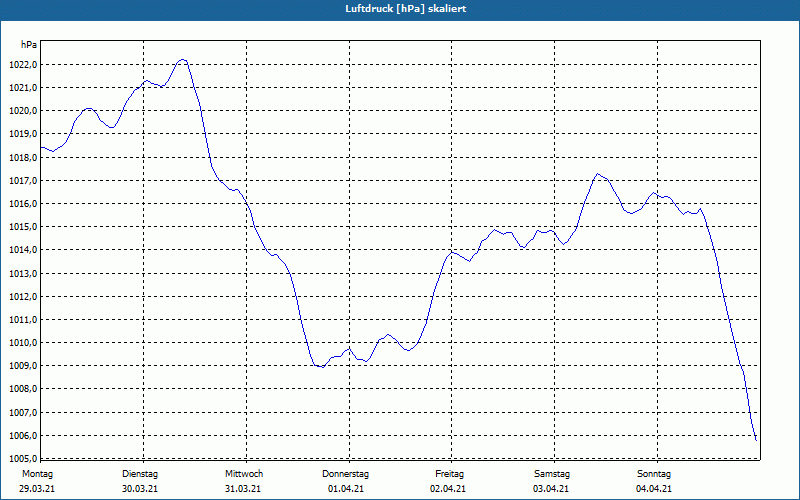The height and width of the screenshot is (500, 800).
Task: Click the 1008,0 y-axis label
Action: pos(23,389)
